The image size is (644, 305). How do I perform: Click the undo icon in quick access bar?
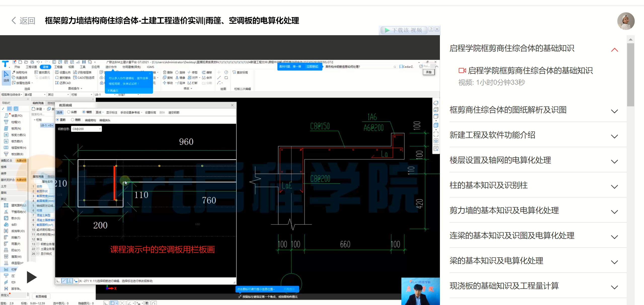38,62
